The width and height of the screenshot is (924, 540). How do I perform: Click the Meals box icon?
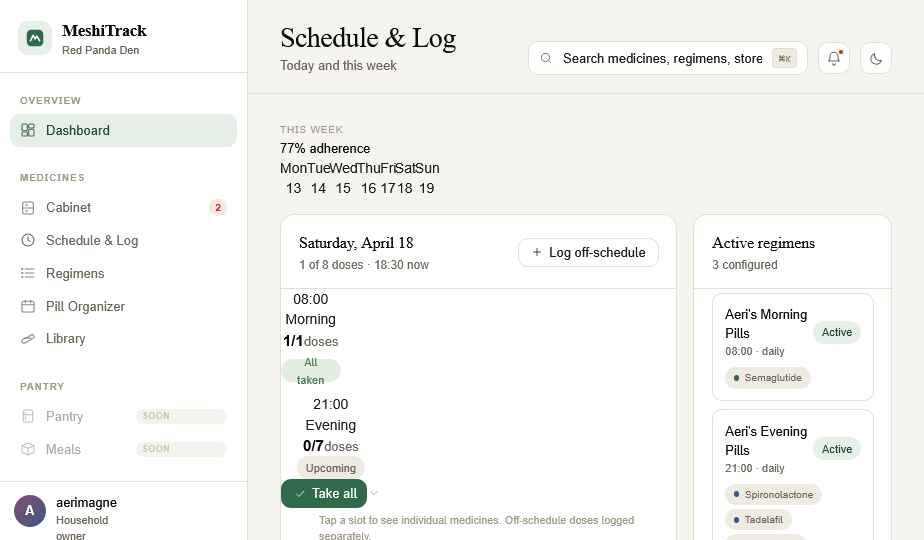click(28, 449)
